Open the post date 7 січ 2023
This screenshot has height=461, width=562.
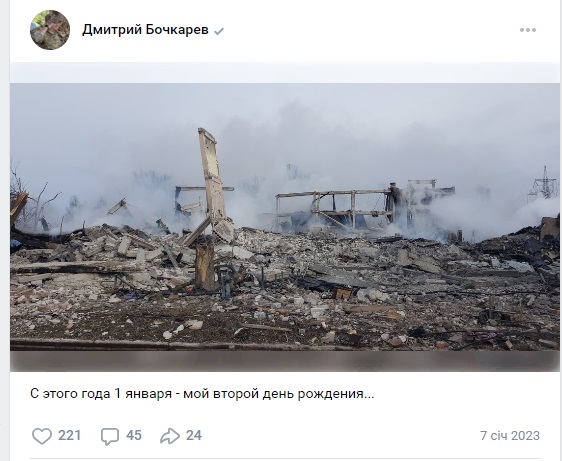click(x=510, y=436)
